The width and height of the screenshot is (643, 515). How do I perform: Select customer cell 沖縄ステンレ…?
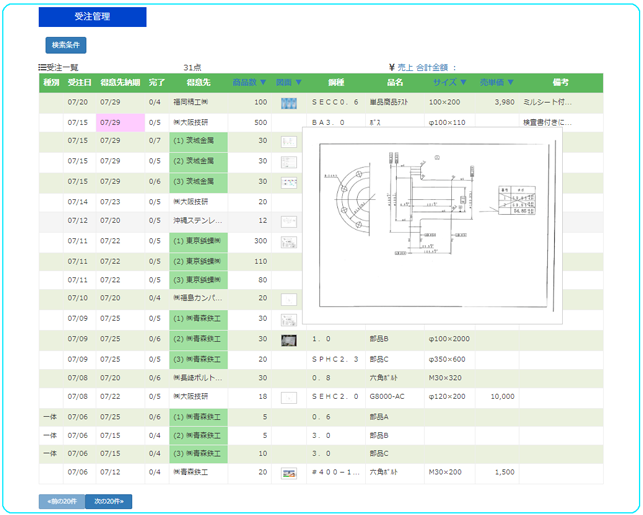198,222
